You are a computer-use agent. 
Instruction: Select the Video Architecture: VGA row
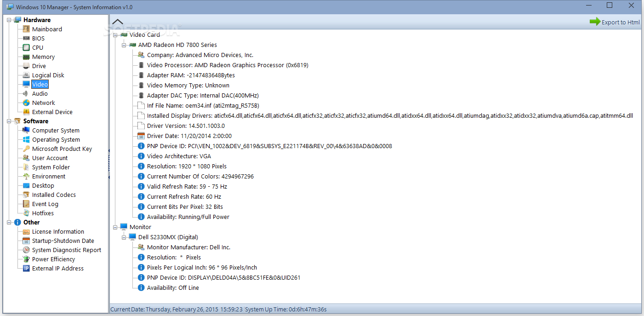[179, 156]
